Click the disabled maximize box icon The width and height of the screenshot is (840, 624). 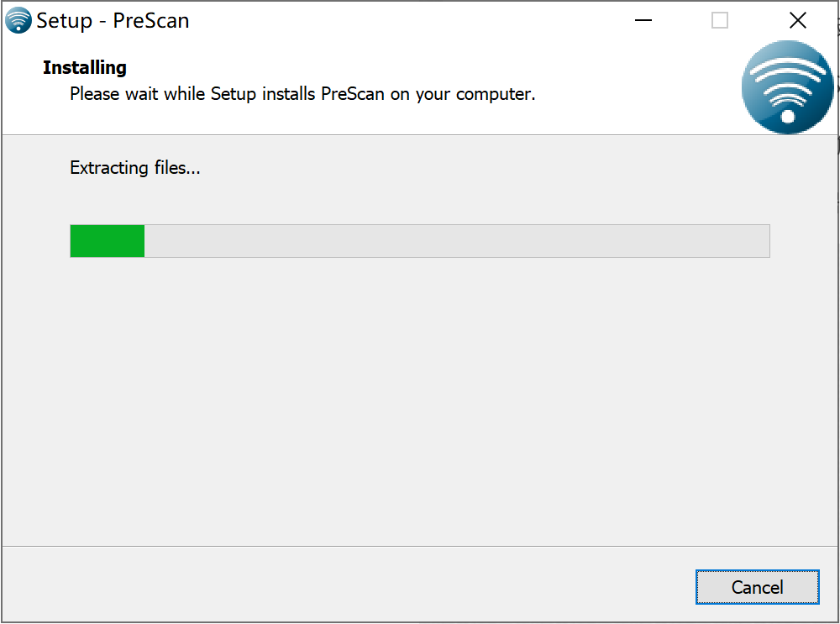tap(720, 20)
